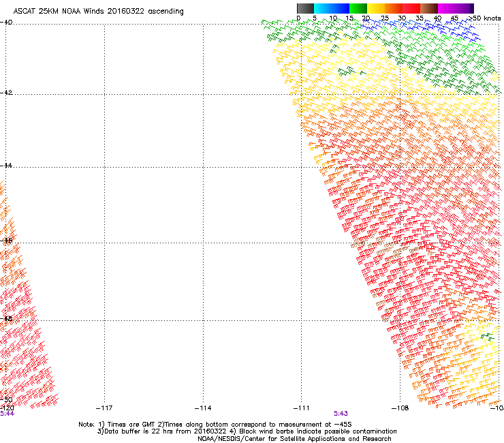Click the 5:44 swath time label
504x443 pixels.
click(x=7, y=414)
